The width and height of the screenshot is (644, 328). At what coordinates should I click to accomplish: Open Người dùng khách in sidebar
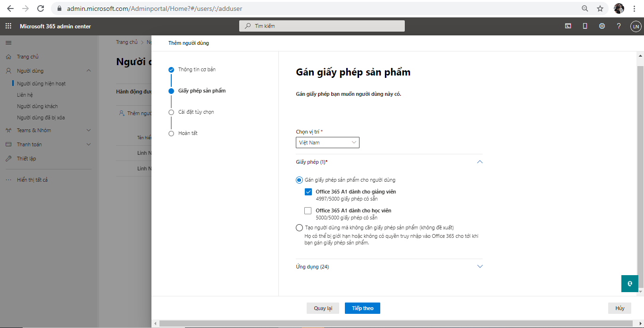click(37, 106)
